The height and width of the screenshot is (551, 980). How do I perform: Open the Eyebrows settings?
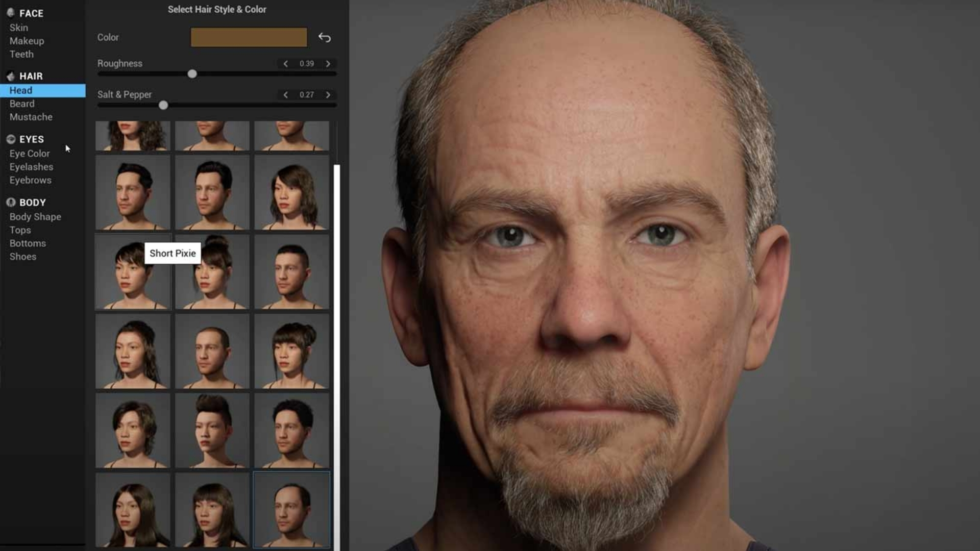pos(30,180)
